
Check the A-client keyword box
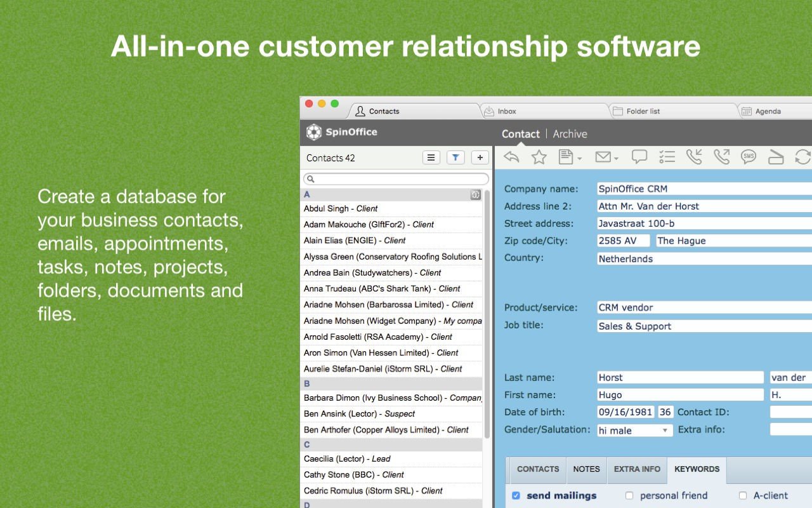743,496
